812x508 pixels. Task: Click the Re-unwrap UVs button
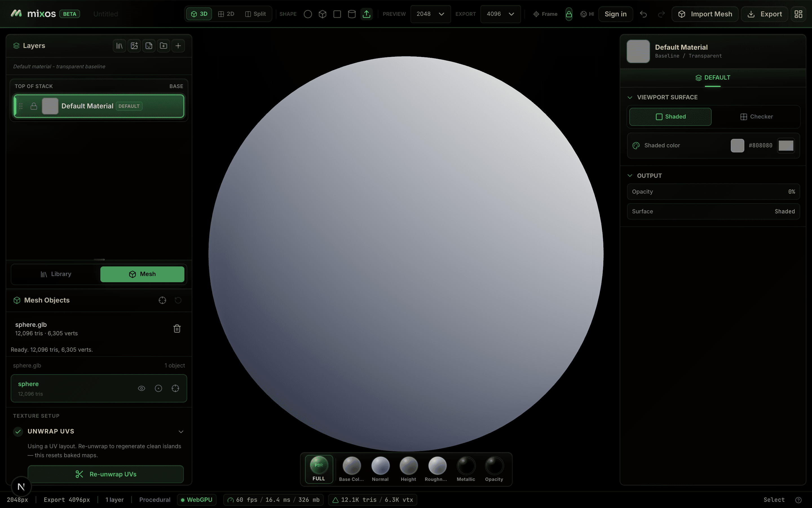pos(106,474)
